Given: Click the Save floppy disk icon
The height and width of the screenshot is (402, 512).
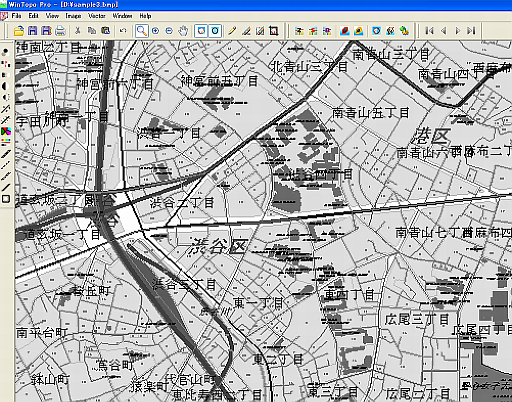Looking at the screenshot, I should pyautogui.click(x=33, y=31).
